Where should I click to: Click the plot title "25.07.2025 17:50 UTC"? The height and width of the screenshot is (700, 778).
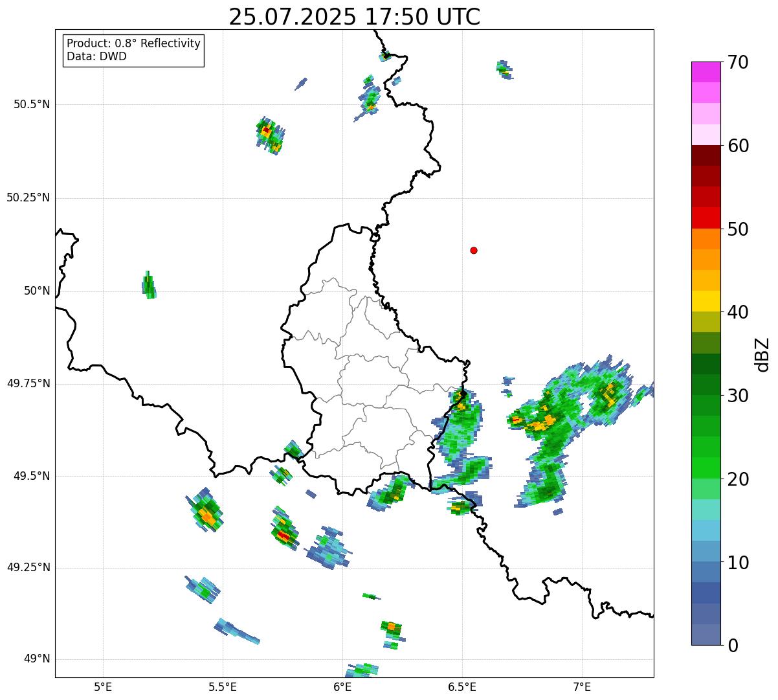pyautogui.click(x=354, y=16)
